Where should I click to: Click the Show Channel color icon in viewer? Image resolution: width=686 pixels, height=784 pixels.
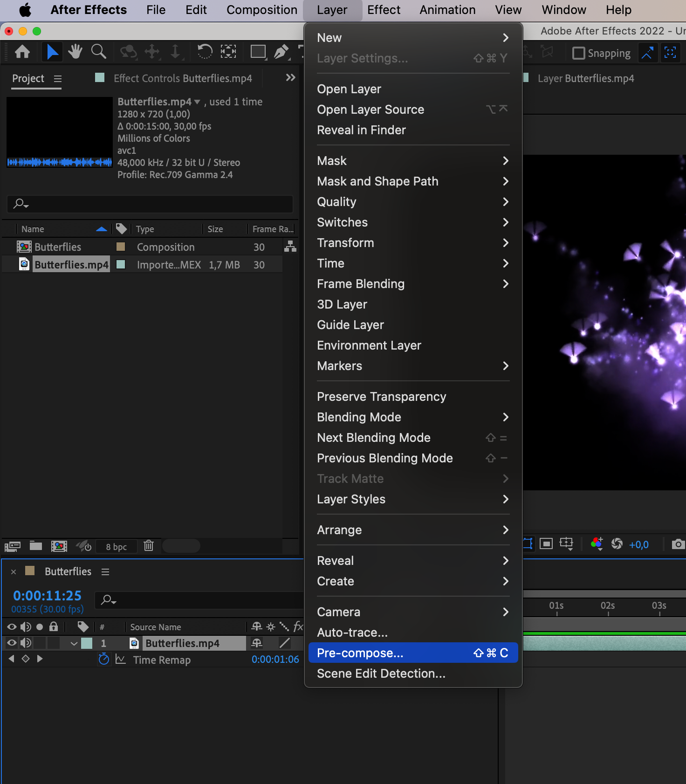(x=597, y=544)
